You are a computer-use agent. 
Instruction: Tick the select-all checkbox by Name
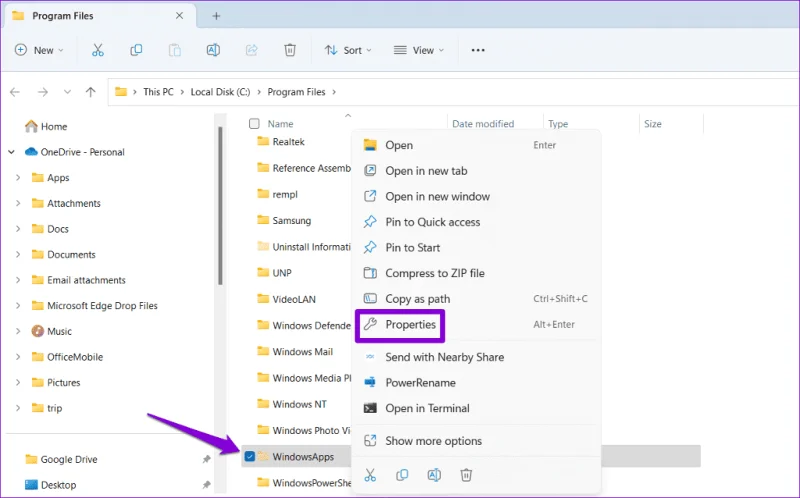click(x=254, y=123)
